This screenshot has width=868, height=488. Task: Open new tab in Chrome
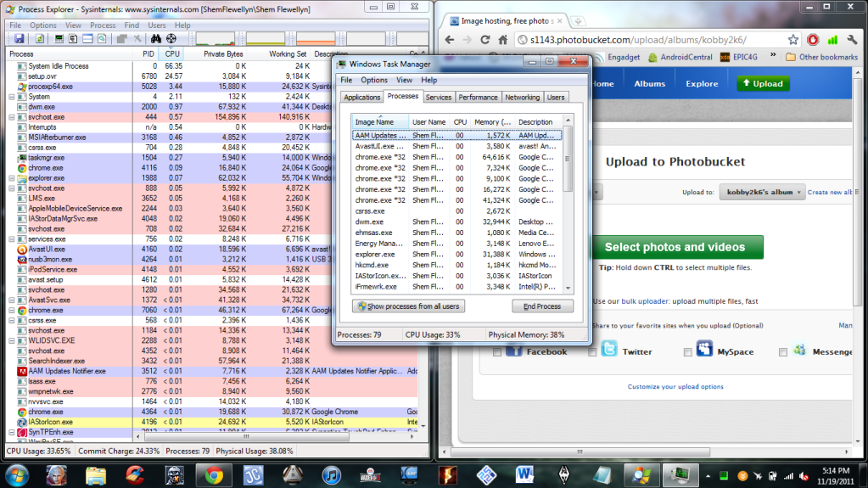tap(578, 21)
